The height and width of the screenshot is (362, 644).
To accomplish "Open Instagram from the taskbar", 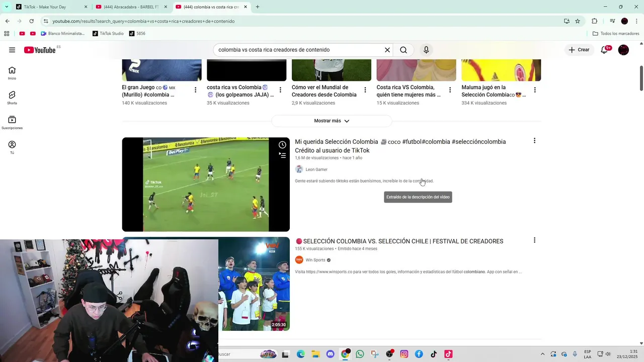I will coord(404,354).
